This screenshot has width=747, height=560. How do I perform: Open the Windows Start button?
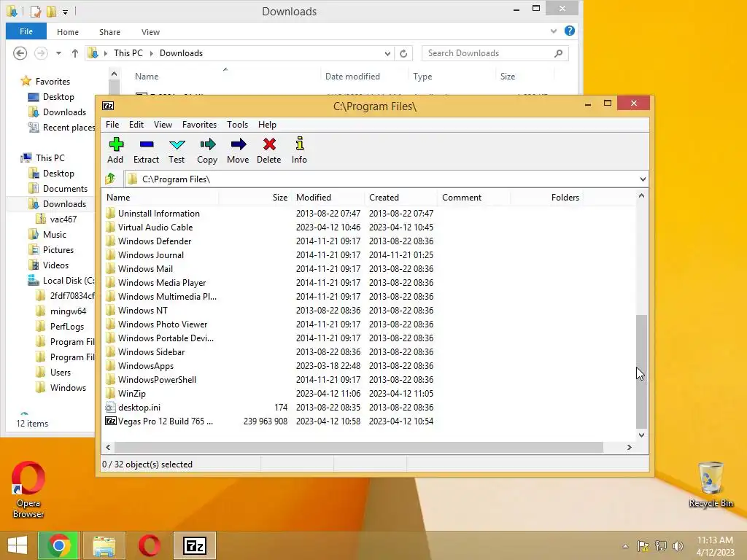(x=18, y=545)
